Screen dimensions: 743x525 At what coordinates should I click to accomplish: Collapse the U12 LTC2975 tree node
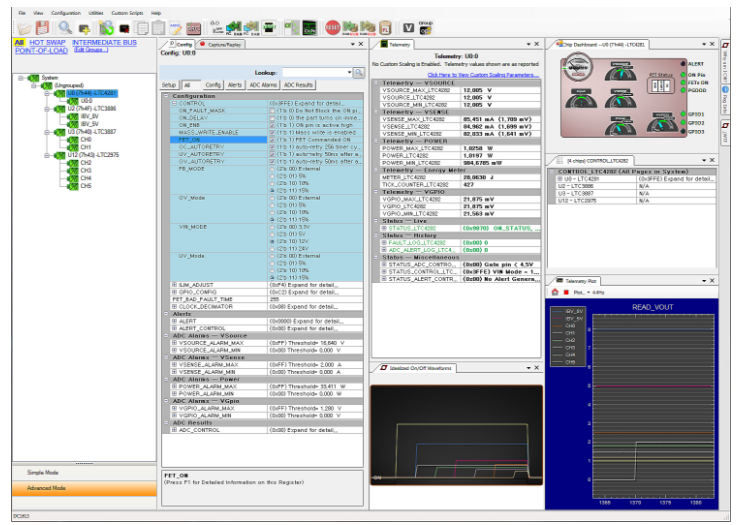coord(47,155)
